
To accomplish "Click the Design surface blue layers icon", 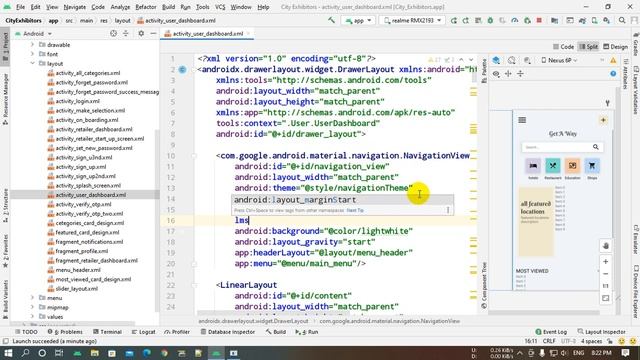I will click(496, 60).
